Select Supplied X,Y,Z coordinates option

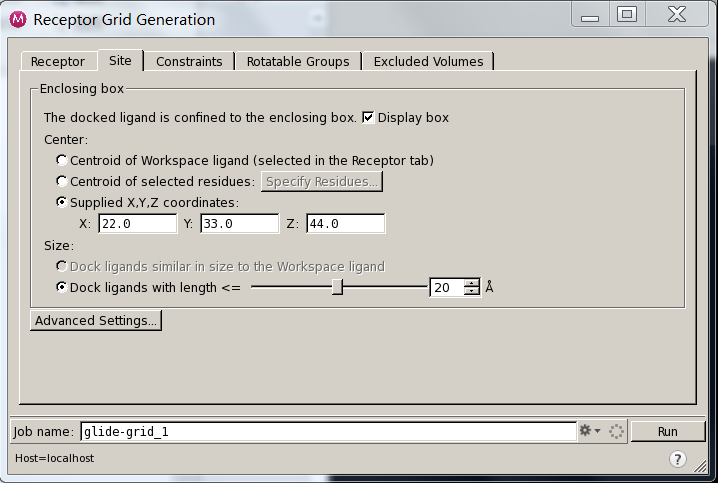(x=61, y=202)
